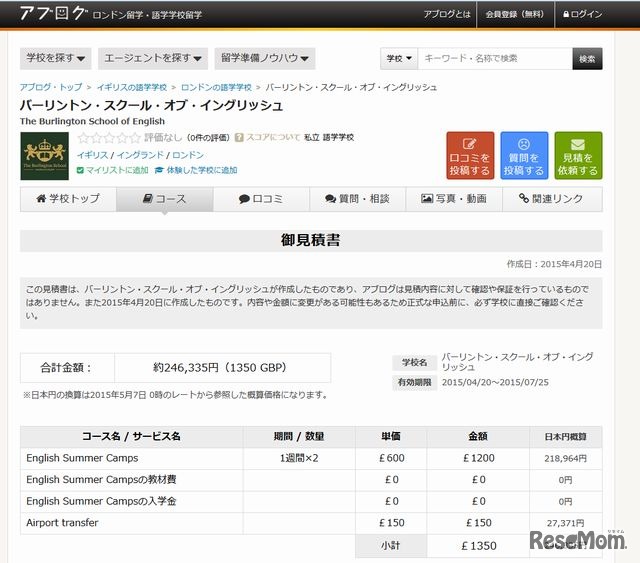Screen dimensions: 640x563
Task: Select the コース tab
Action: (x=165, y=199)
